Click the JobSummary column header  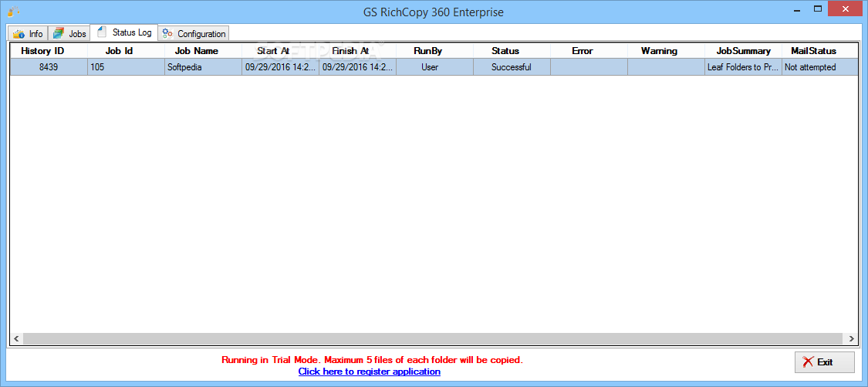click(x=744, y=50)
